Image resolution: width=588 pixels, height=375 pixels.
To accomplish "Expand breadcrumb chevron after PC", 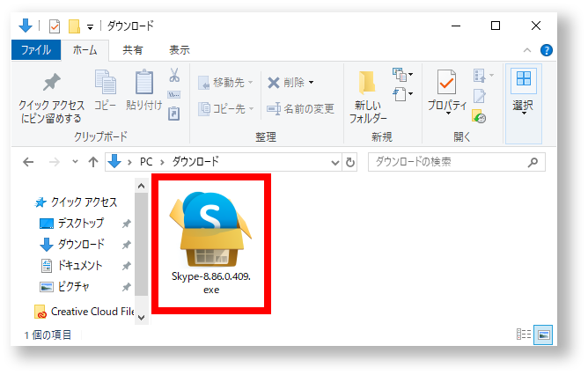I will pyautogui.click(x=162, y=162).
